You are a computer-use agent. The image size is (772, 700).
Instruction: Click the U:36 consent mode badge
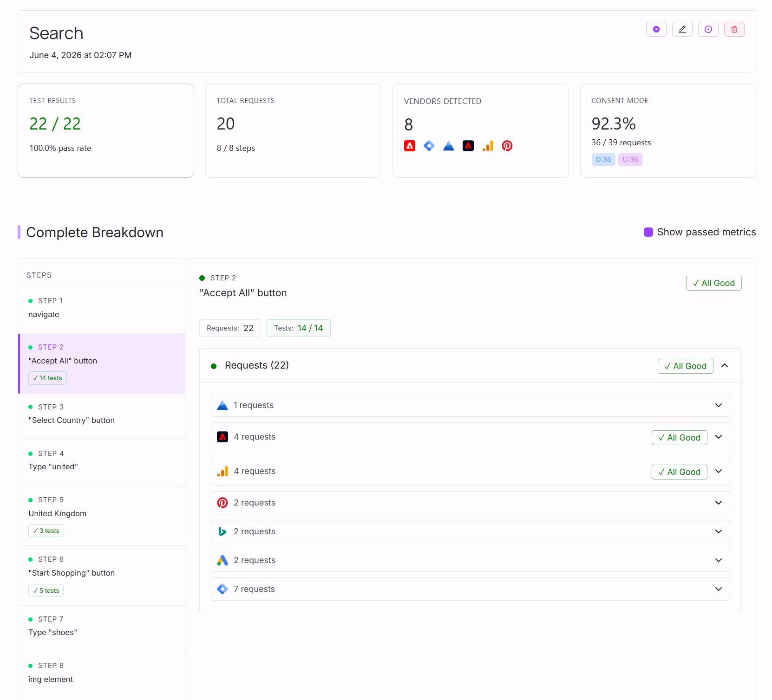(x=630, y=160)
